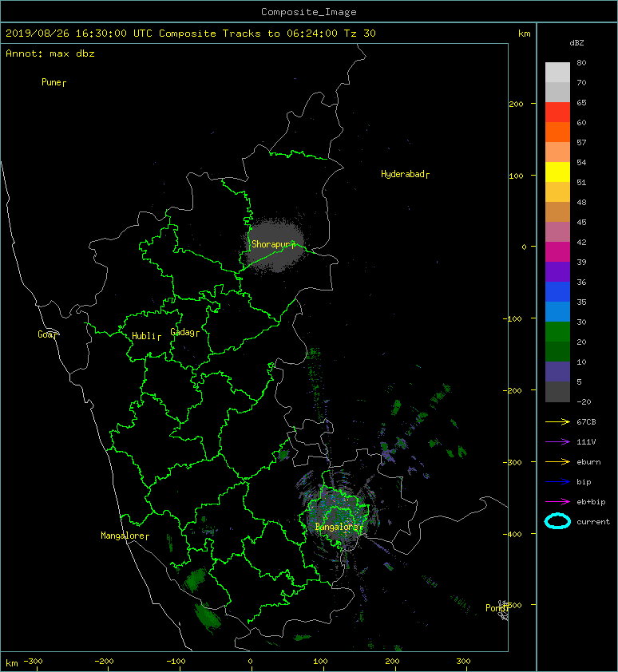Click the eburn arrow legend icon
This screenshot has height=672, width=618.
click(x=557, y=461)
